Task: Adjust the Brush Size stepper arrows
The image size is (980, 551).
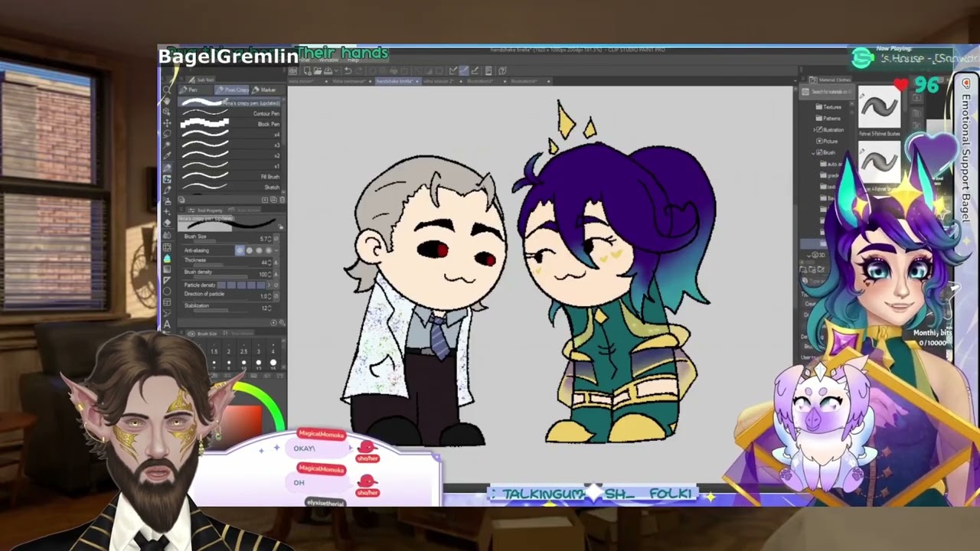Action: pyautogui.click(x=269, y=239)
